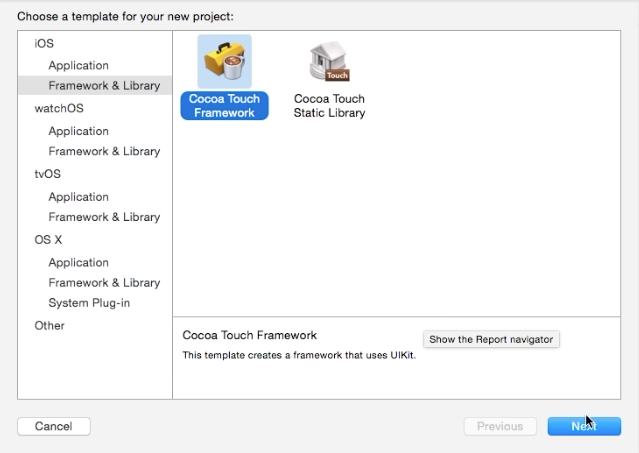Click the Next button

click(584, 426)
